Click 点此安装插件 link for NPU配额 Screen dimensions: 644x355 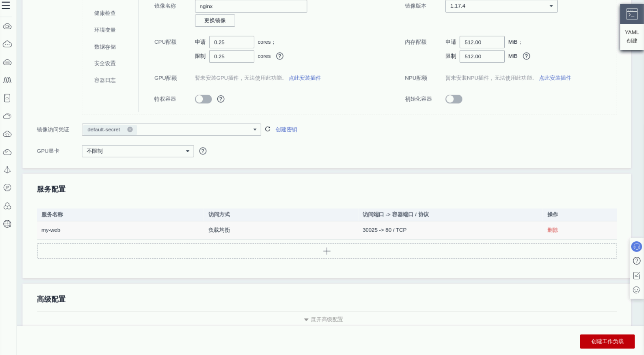(x=555, y=78)
